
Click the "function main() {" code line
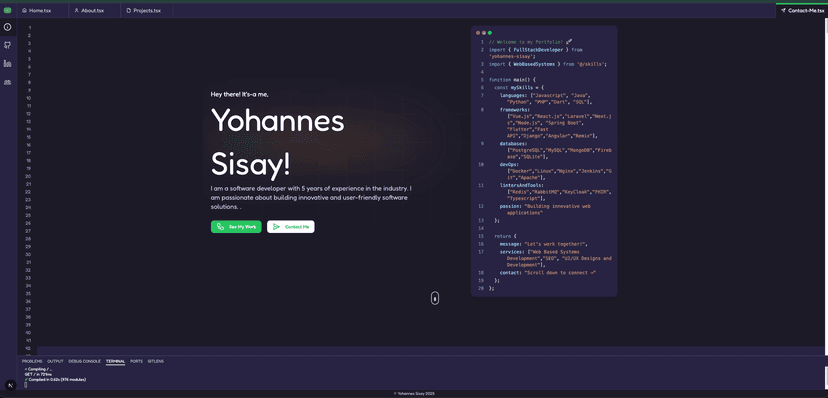point(512,80)
